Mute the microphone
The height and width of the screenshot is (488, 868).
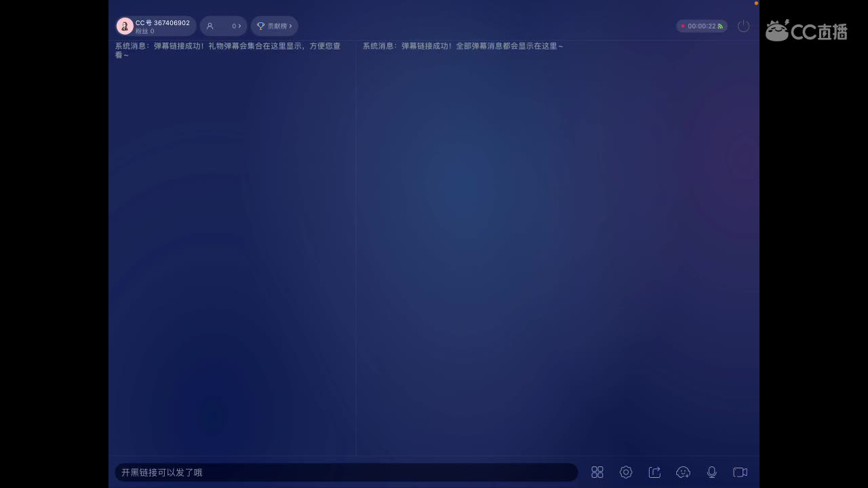(x=712, y=472)
